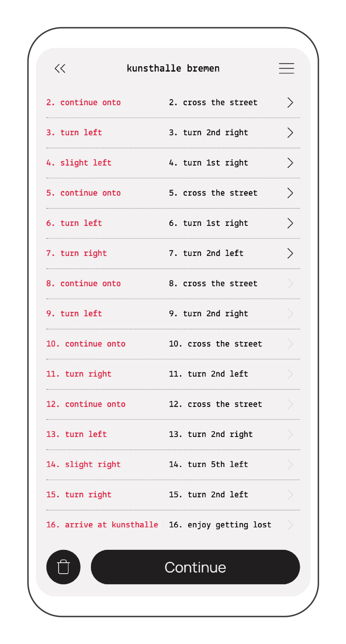The height and width of the screenshot is (644, 346).
Task: Tap '16. enjoy getting lost' text
Action: 220,525
